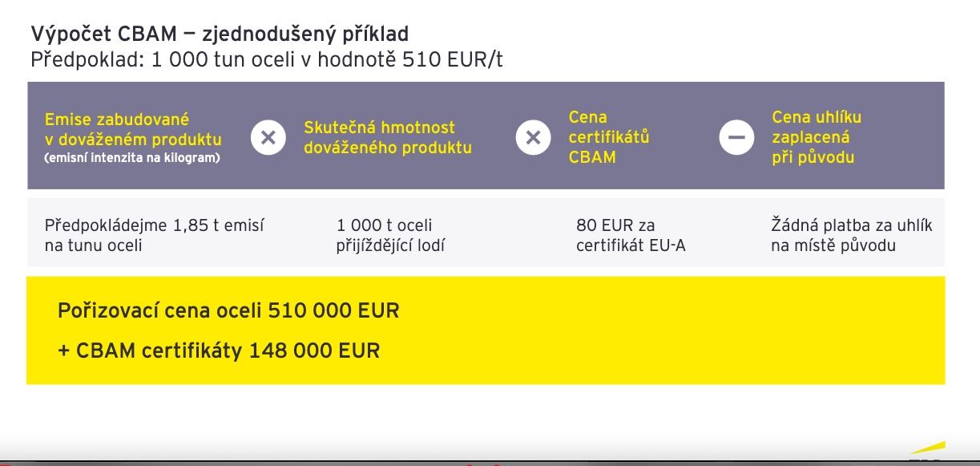Image resolution: width=980 pixels, height=466 pixels.
Task: Click 80 EUR za certifikát EU-A text
Action: click(631, 235)
